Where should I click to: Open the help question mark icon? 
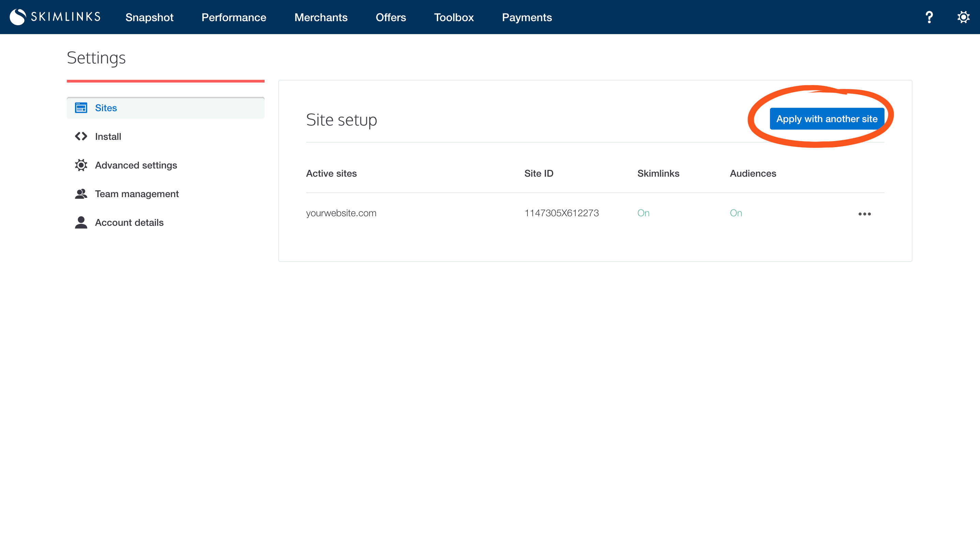(929, 17)
